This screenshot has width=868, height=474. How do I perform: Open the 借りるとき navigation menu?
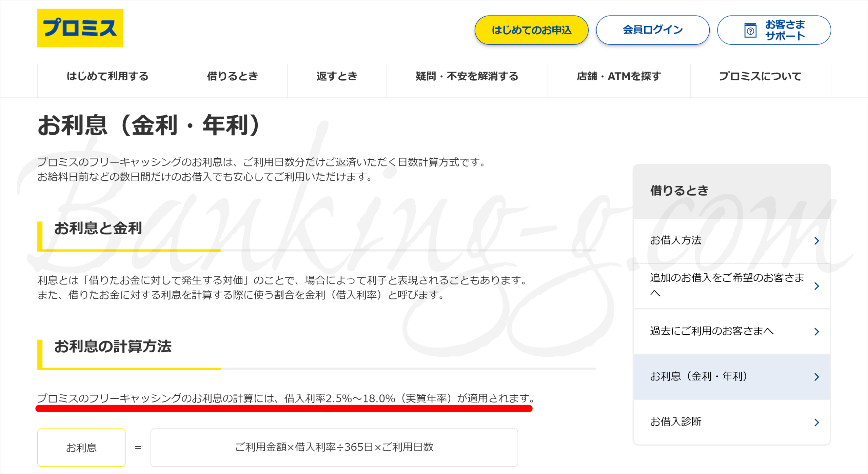coord(232,76)
